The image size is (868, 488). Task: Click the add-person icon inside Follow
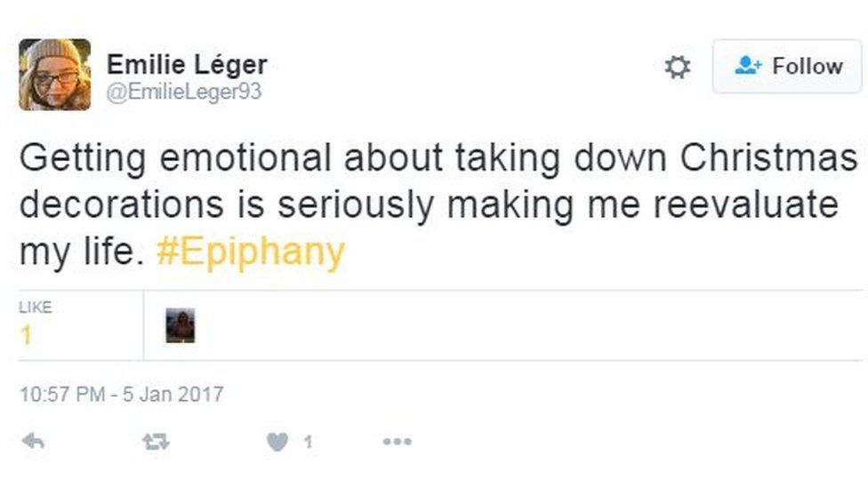[x=749, y=67]
